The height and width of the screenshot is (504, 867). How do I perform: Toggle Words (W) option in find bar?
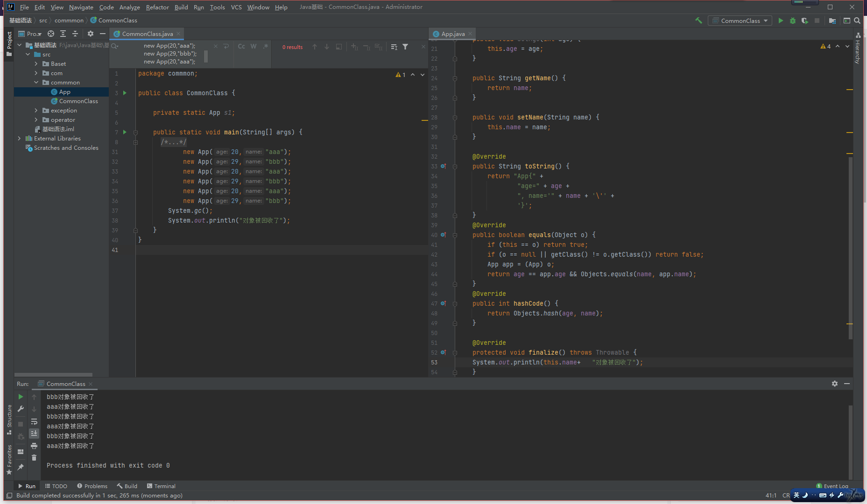[x=254, y=47]
